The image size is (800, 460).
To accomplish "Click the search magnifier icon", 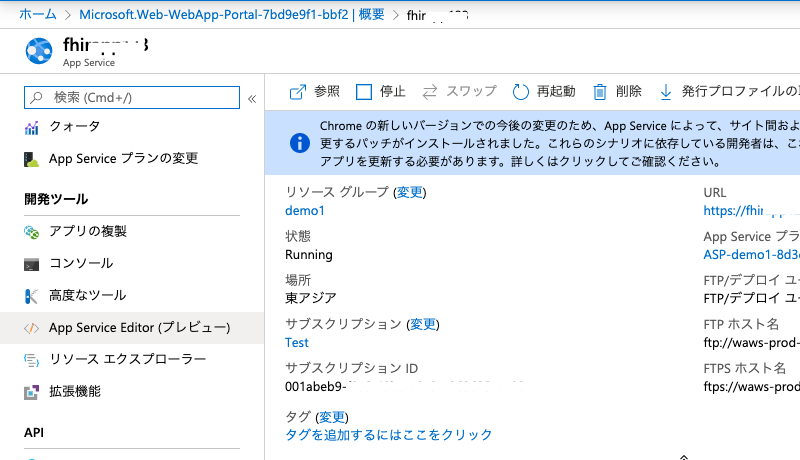I will click(x=36, y=97).
